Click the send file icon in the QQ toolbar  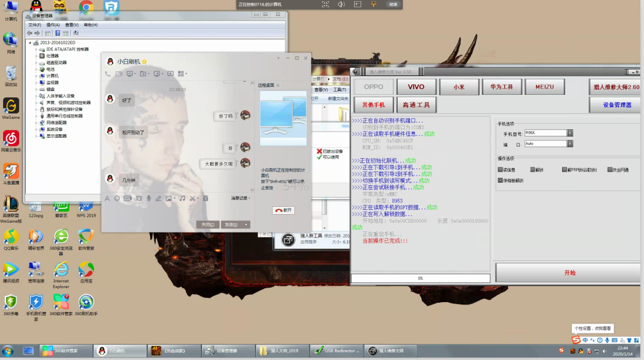[143, 74]
